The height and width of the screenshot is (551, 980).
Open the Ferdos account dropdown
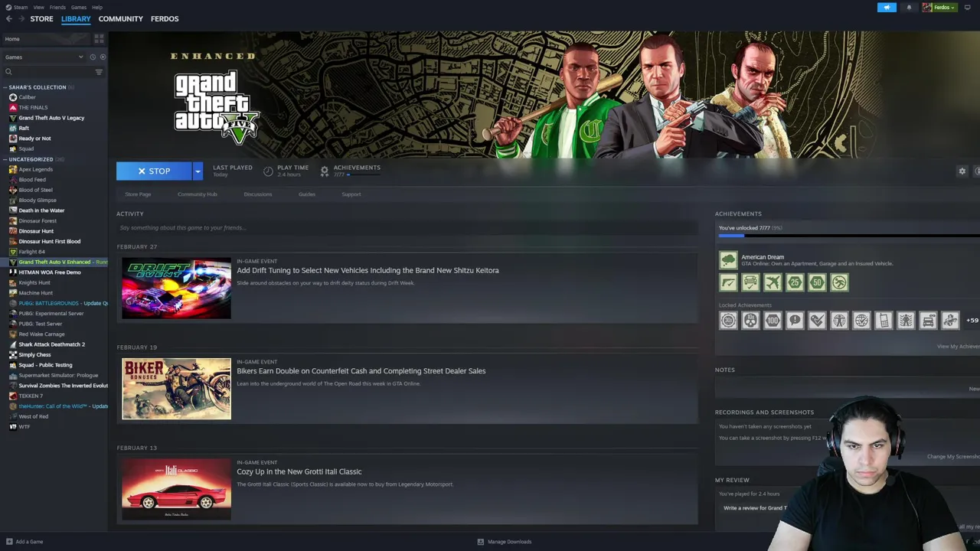(x=939, y=7)
